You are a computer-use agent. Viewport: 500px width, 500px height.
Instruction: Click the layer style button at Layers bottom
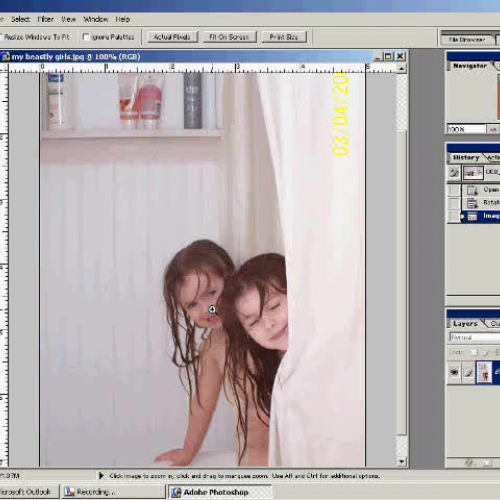click(x=469, y=462)
